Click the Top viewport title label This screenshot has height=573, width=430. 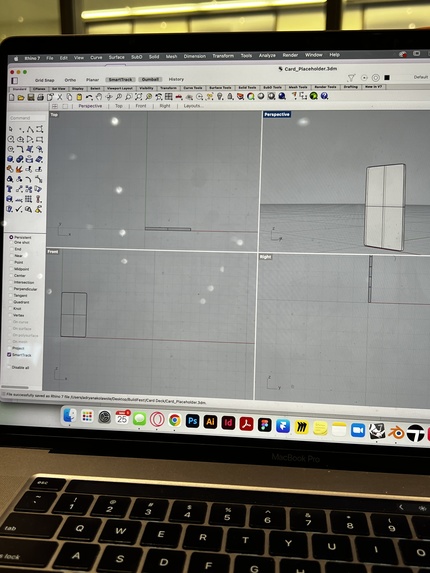tap(54, 115)
